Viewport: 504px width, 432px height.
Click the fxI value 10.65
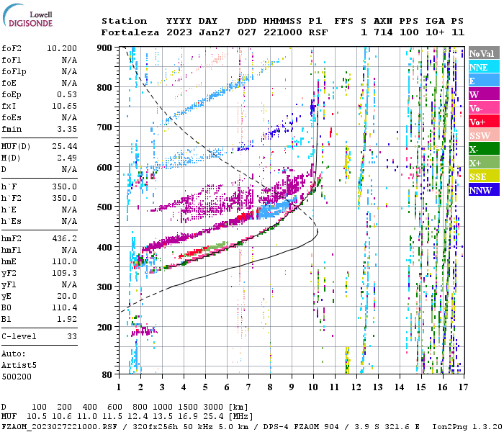64,106
